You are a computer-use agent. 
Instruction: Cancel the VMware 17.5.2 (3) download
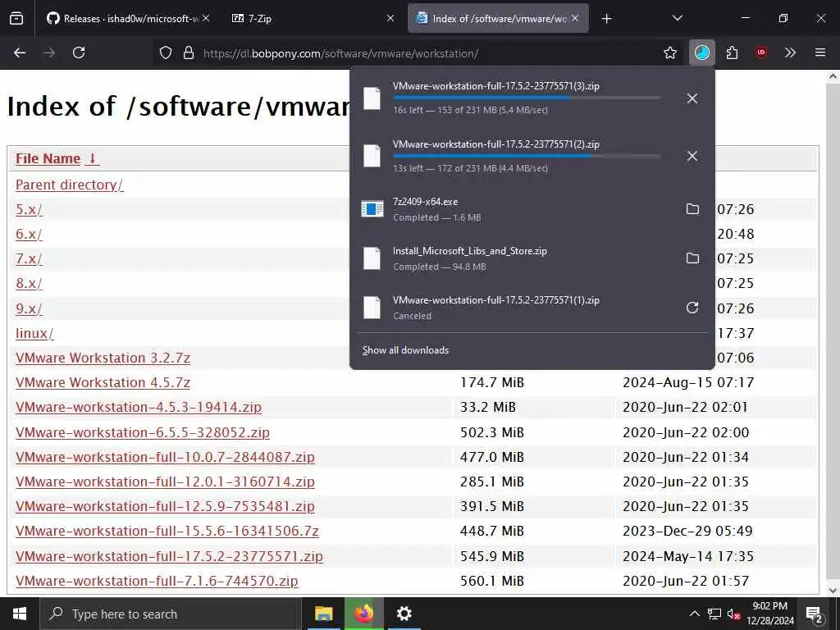pos(692,98)
